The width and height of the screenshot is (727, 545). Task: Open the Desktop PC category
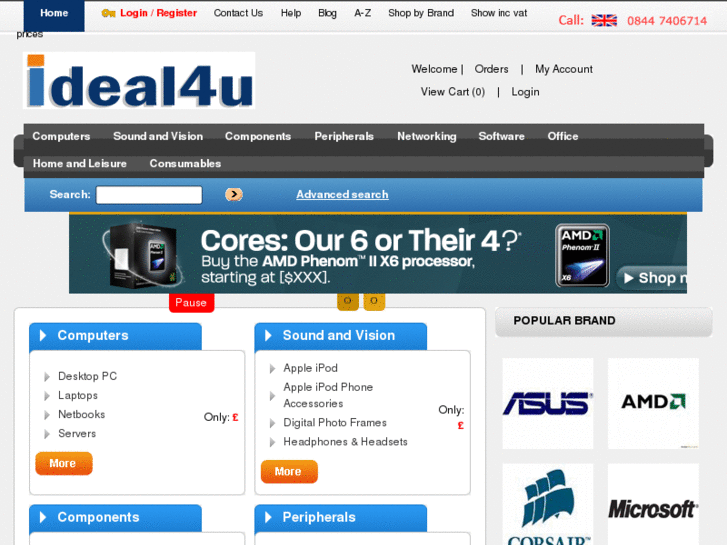pos(87,376)
